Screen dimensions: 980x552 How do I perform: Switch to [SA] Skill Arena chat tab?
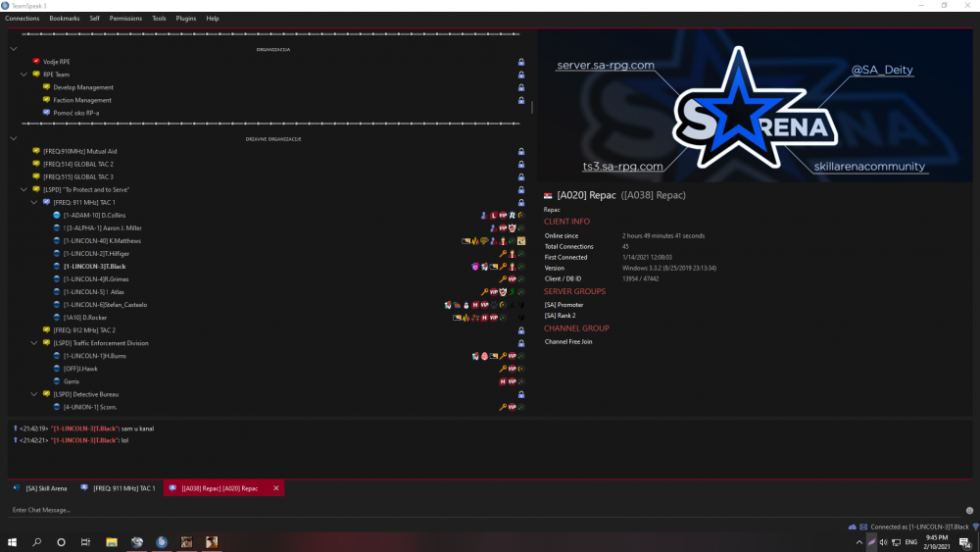(x=40, y=488)
